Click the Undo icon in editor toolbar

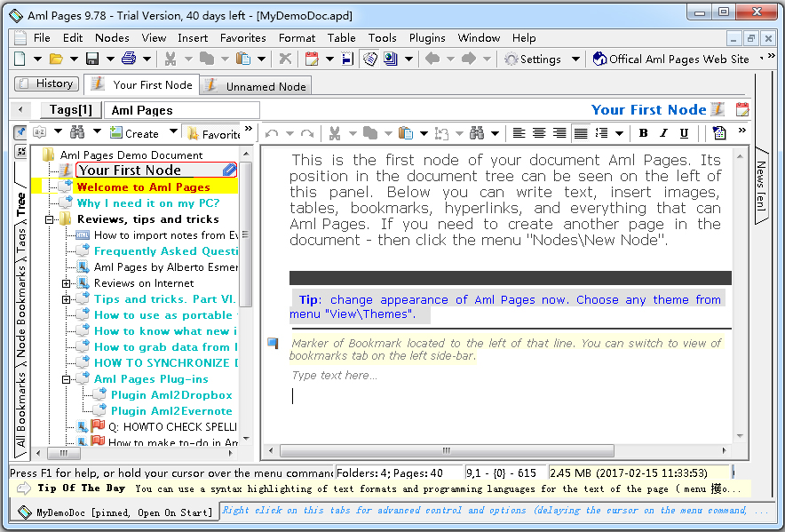[272, 133]
